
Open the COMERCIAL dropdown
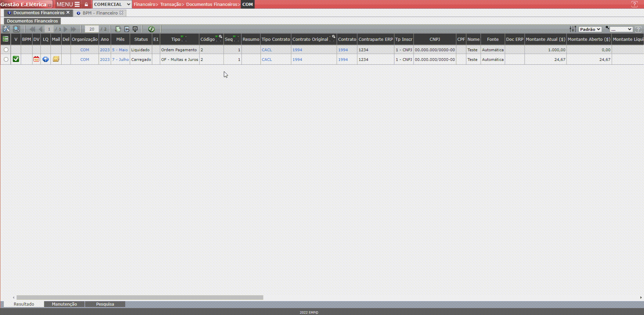click(112, 4)
